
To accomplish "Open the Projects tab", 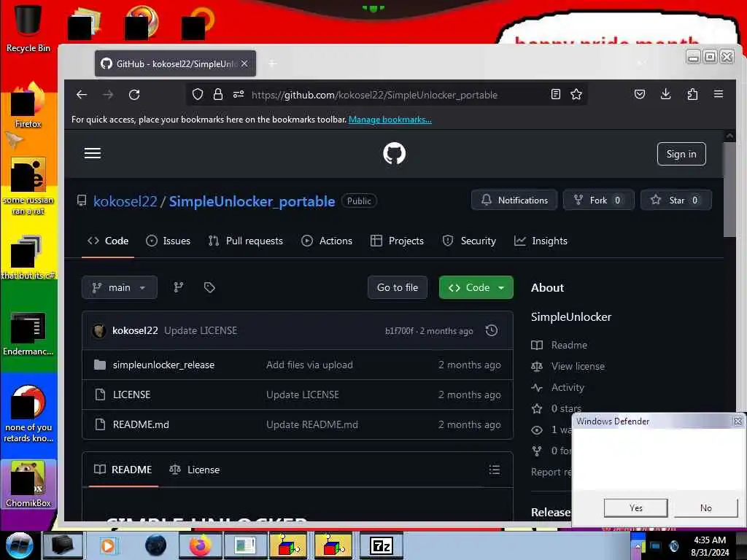I will (398, 241).
